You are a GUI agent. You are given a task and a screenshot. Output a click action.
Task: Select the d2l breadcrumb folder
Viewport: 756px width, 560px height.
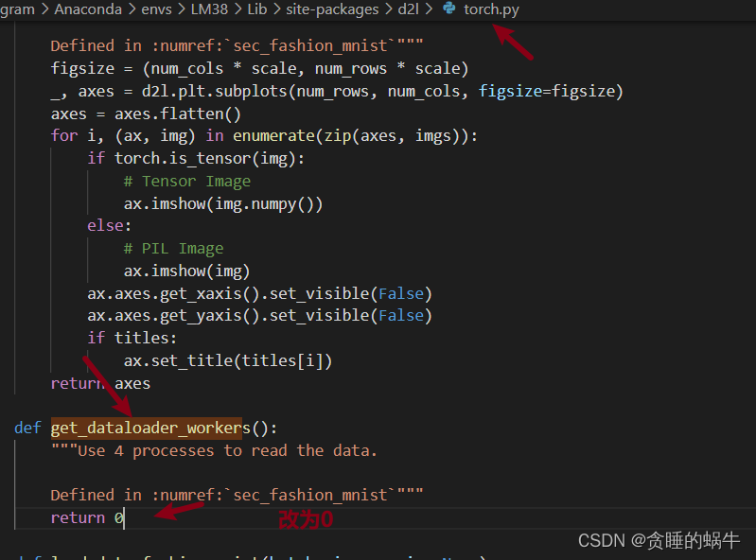coord(408,9)
